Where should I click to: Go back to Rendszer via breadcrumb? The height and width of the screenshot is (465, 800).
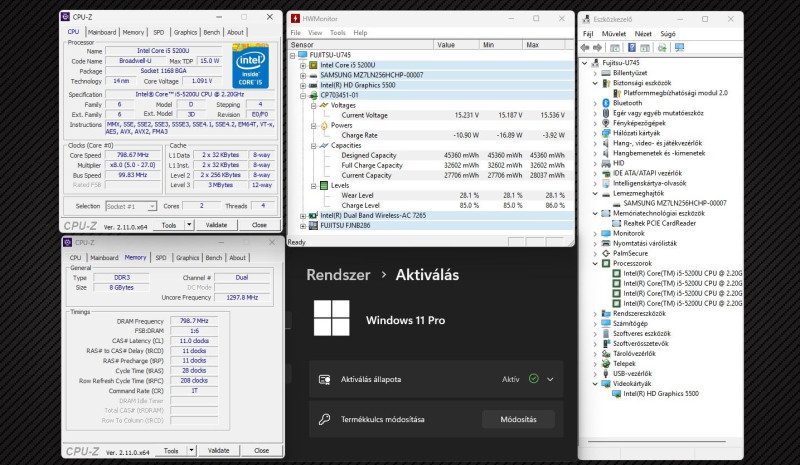tap(338, 275)
